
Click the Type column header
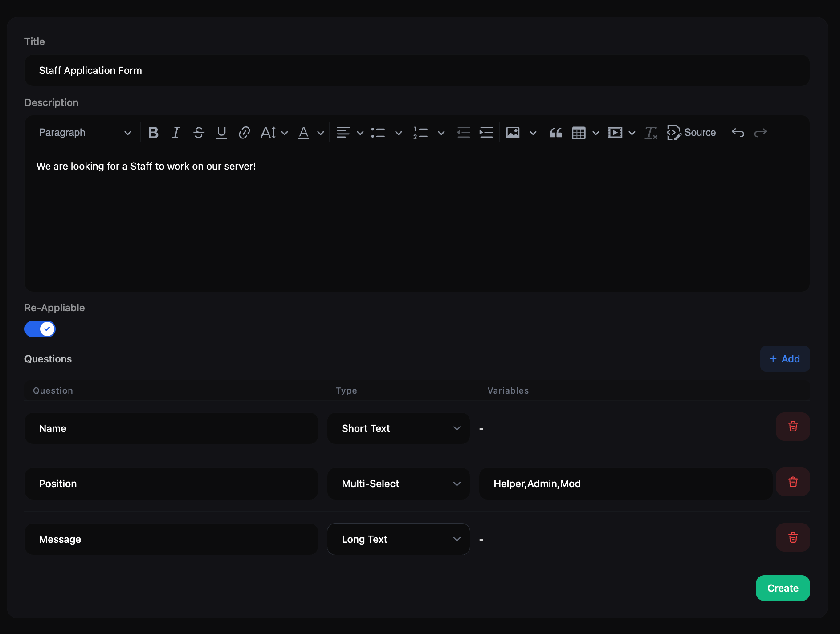pos(347,390)
